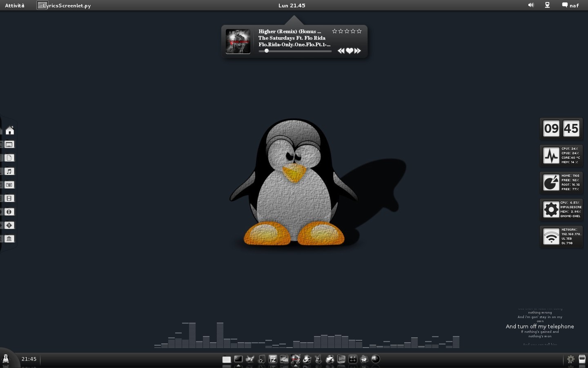Screen dimensions: 588x368
Task: Love the current song with heart button
Action: (x=350, y=51)
